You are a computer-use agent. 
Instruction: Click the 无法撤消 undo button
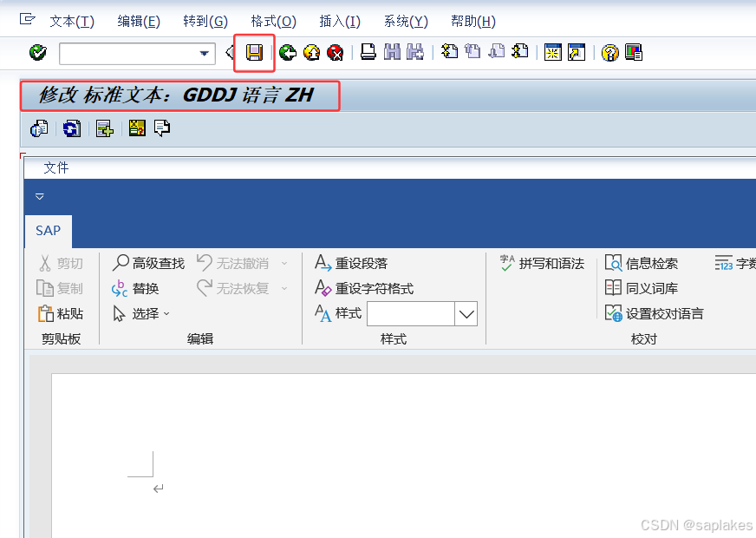point(233,264)
